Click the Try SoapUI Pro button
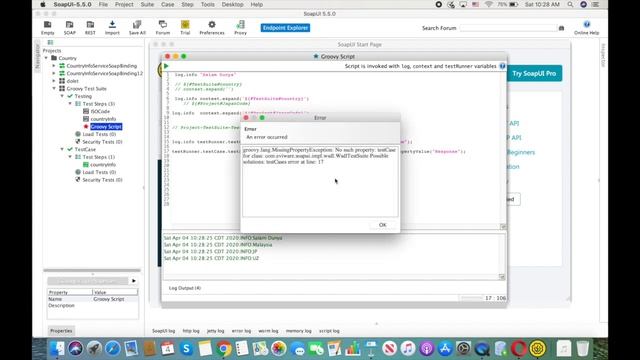640x360 pixels. point(534,73)
